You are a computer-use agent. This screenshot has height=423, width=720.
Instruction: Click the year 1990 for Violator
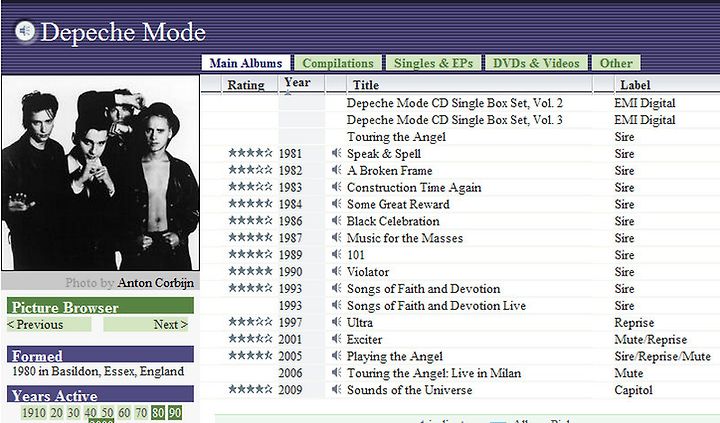[290, 272]
